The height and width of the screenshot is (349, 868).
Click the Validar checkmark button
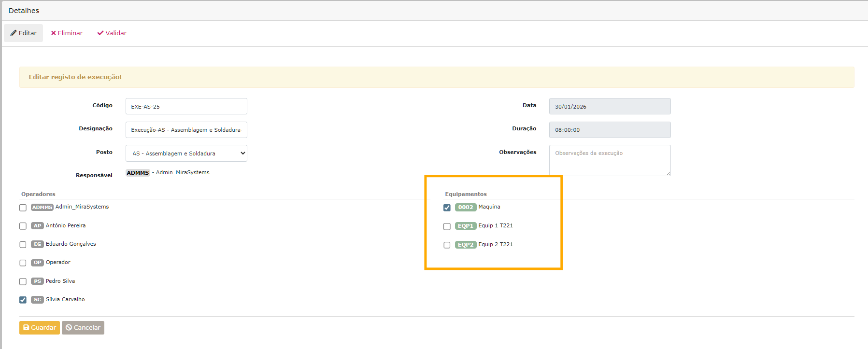click(x=112, y=33)
